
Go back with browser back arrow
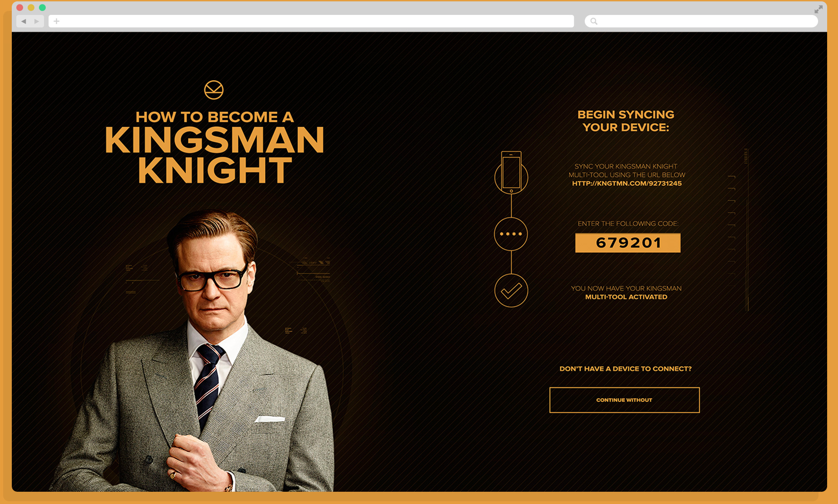coord(24,21)
